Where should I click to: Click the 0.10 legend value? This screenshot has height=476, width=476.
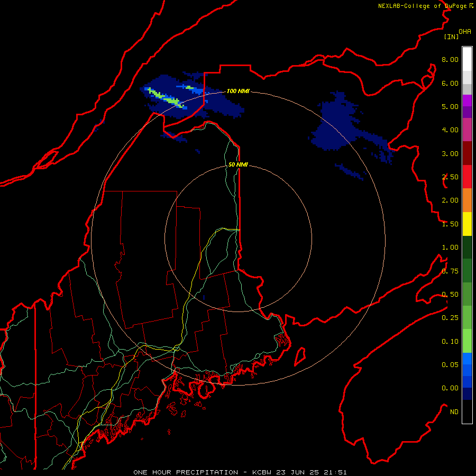click(450, 342)
